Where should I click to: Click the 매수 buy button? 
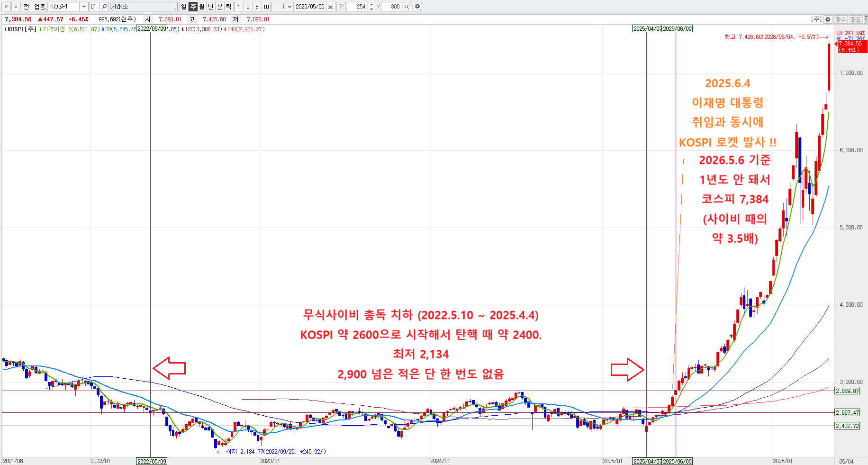coord(841,19)
